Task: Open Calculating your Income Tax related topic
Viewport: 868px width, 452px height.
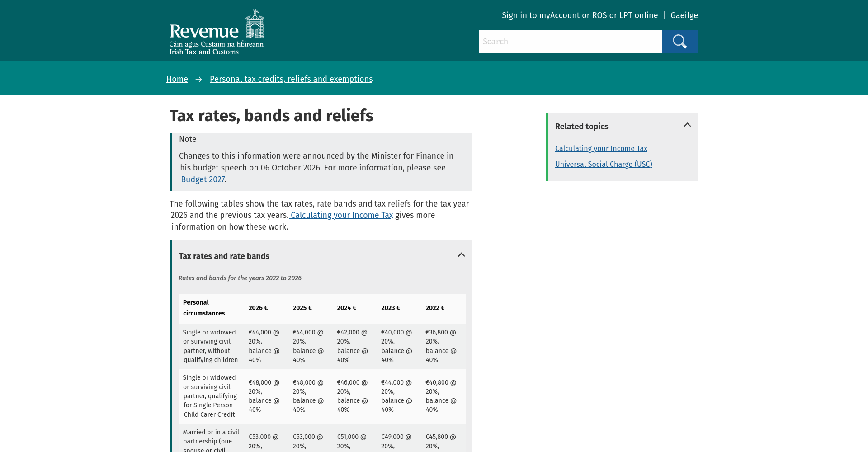Action: tap(601, 148)
